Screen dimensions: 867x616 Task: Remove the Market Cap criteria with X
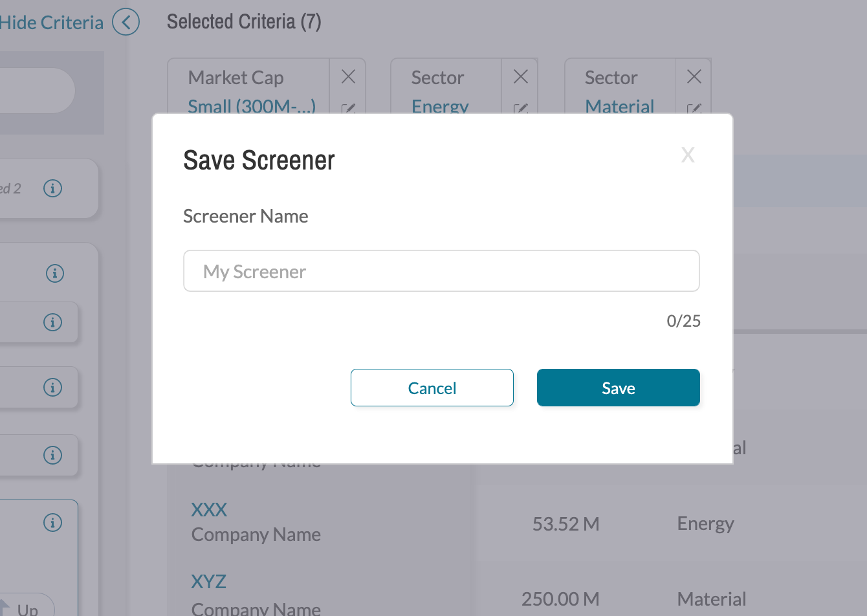348,77
